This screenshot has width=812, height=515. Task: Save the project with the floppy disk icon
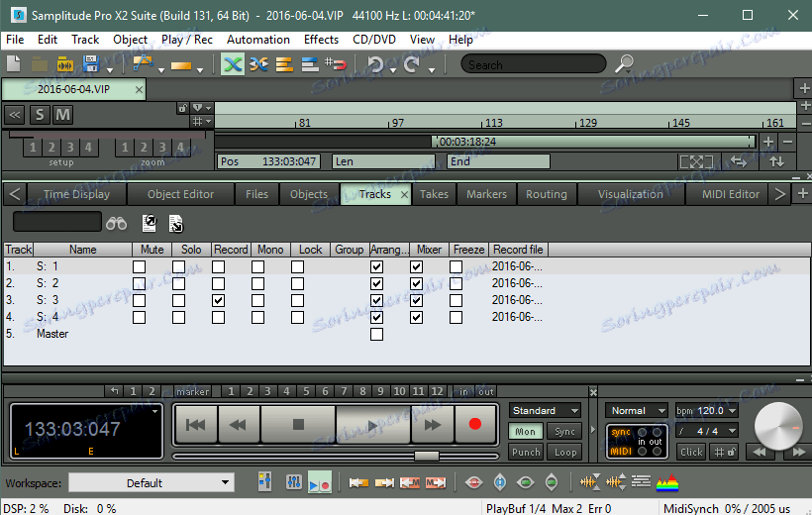click(x=91, y=64)
